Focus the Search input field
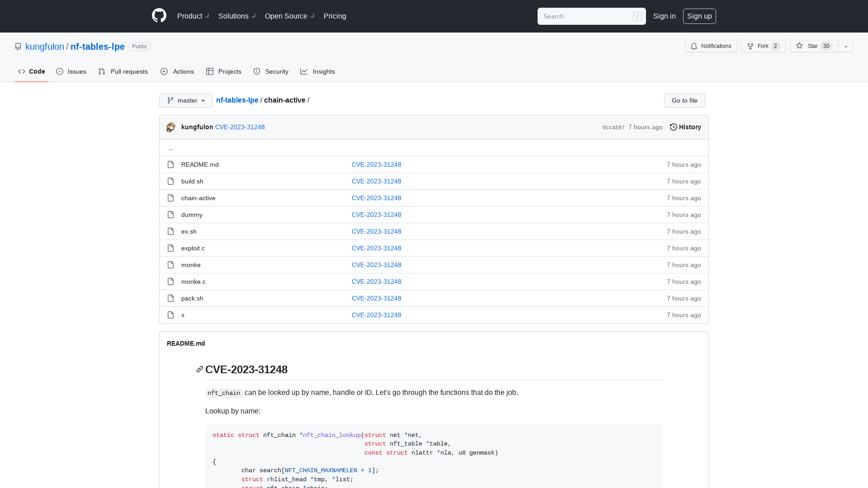Viewport: 868px width, 488px height. pos(591,16)
